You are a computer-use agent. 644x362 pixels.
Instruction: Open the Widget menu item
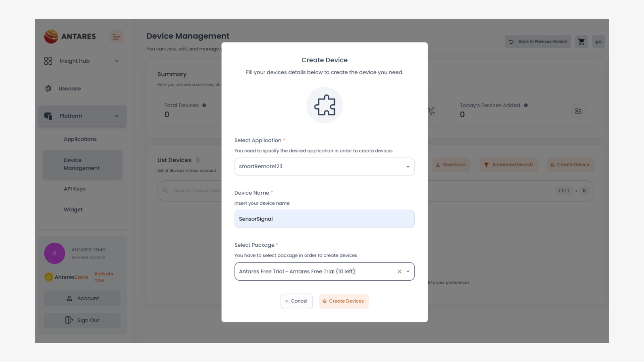coord(73,209)
